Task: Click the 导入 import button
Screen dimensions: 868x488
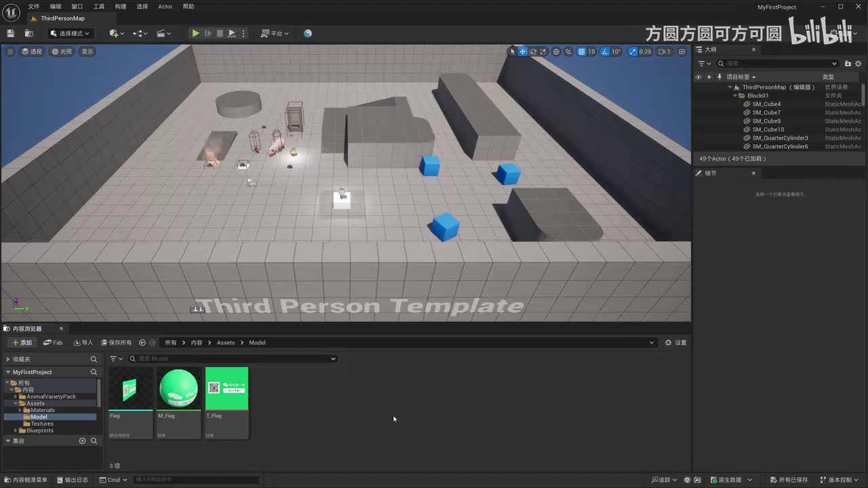Action: point(83,343)
